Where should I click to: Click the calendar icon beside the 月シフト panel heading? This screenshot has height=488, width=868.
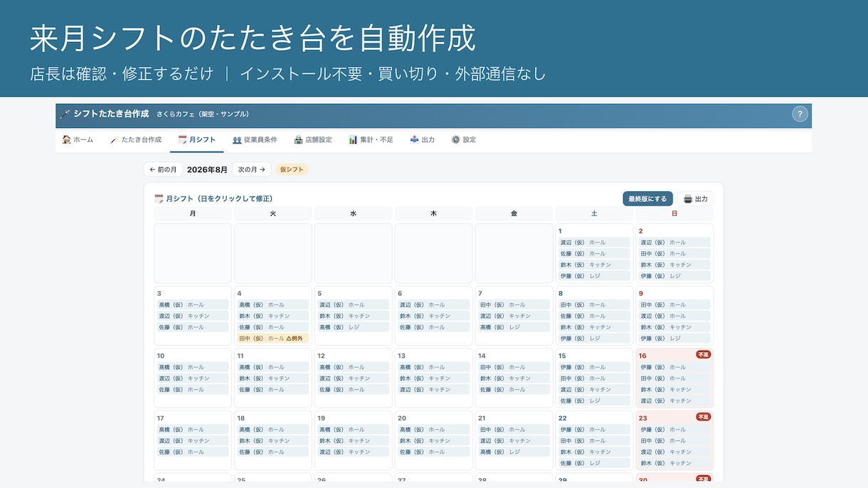159,198
